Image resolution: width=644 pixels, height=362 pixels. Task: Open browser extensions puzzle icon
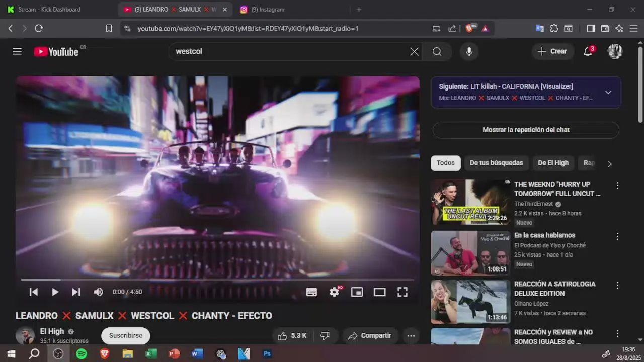point(554,29)
